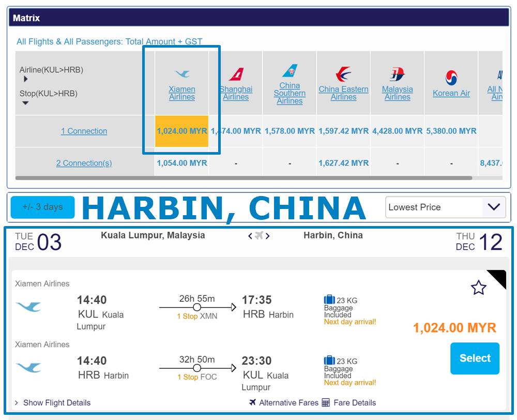Click the THU DEC 12 return date
This screenshot has height=420, width=517.
(x=479, y=242)
